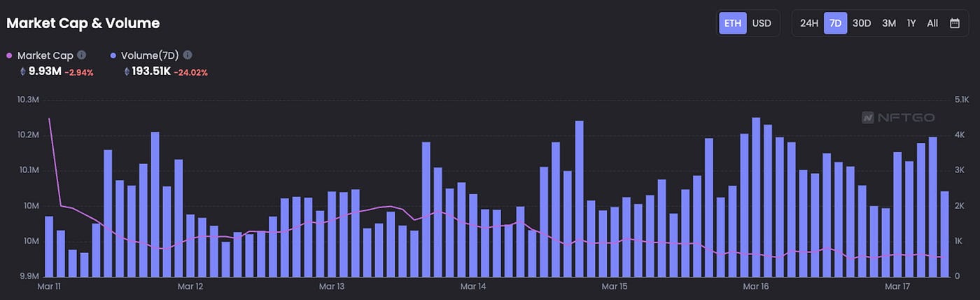Viewport: 980px width, 300px height.
Task: Click the Mar 16 axis label
Action: pos(756,286)
